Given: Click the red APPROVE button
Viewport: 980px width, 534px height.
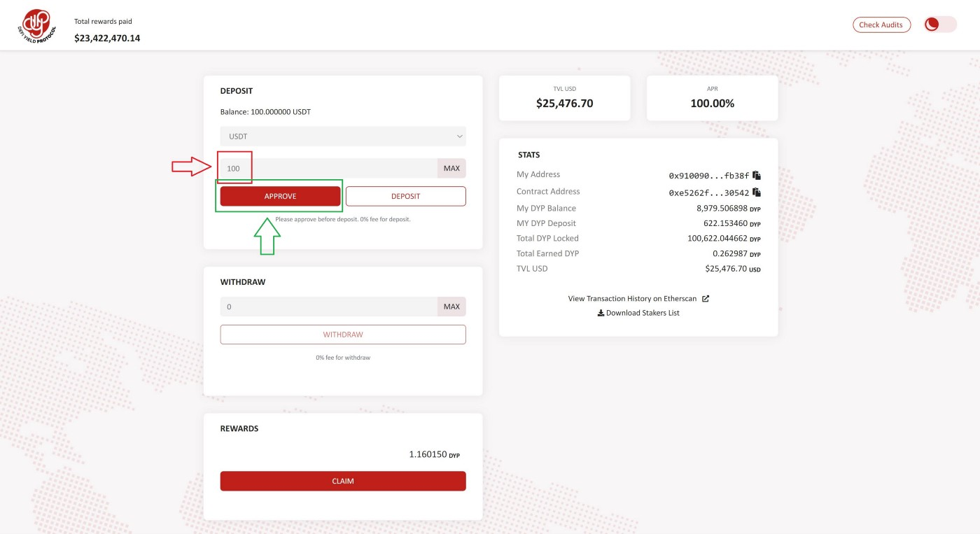Looking at the screenshot, I should coord(280,196).
